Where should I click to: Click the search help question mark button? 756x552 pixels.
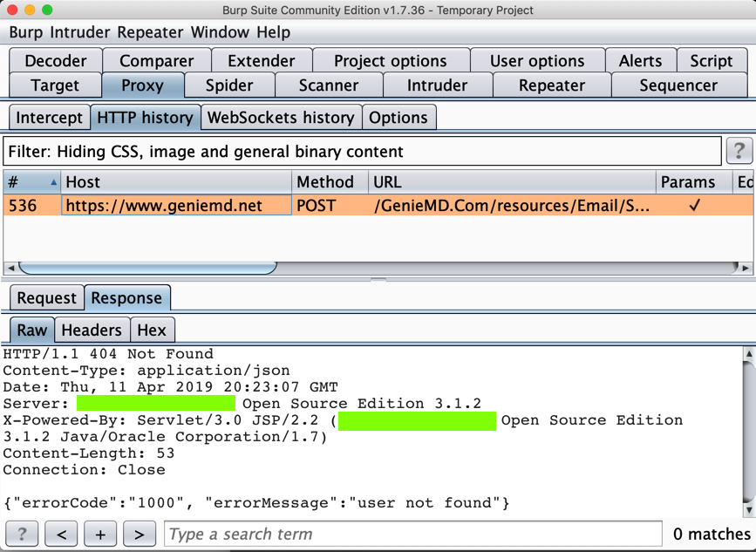(22, 534)
